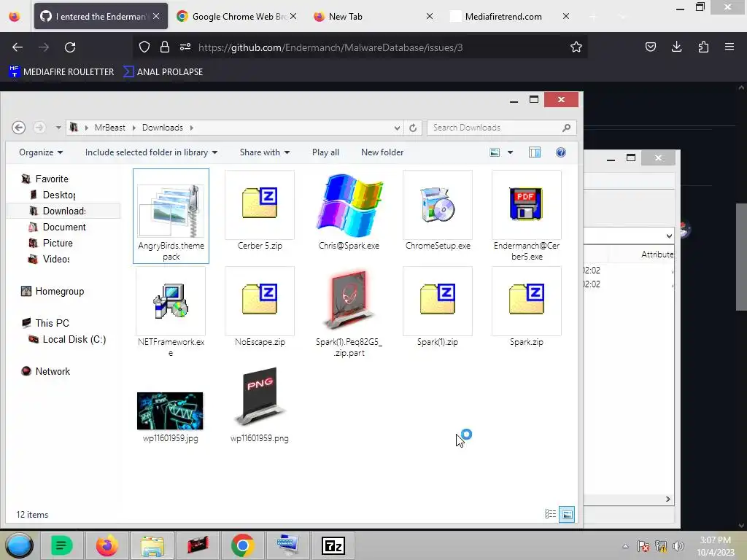This screenshot has height=560, width=747.
Task: Select Desktop in navigation pane
Action: (x=53, y=195)
